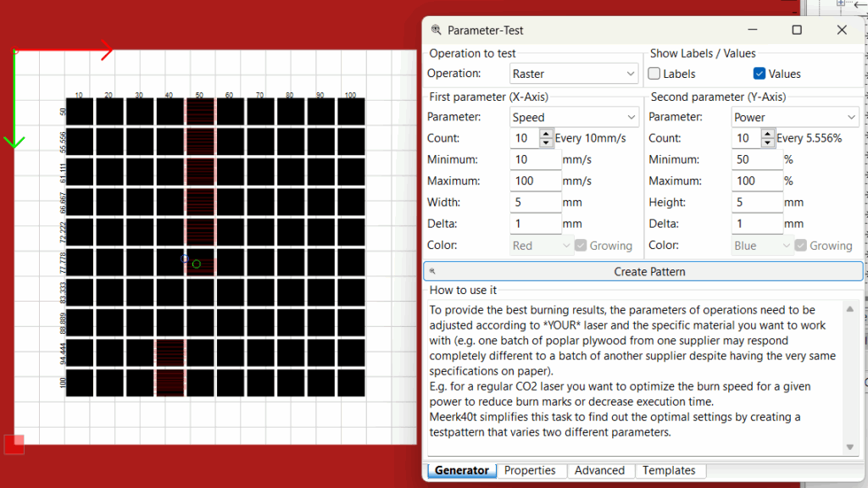Click the Parameter-Test window title icon

tap(437, 30)
